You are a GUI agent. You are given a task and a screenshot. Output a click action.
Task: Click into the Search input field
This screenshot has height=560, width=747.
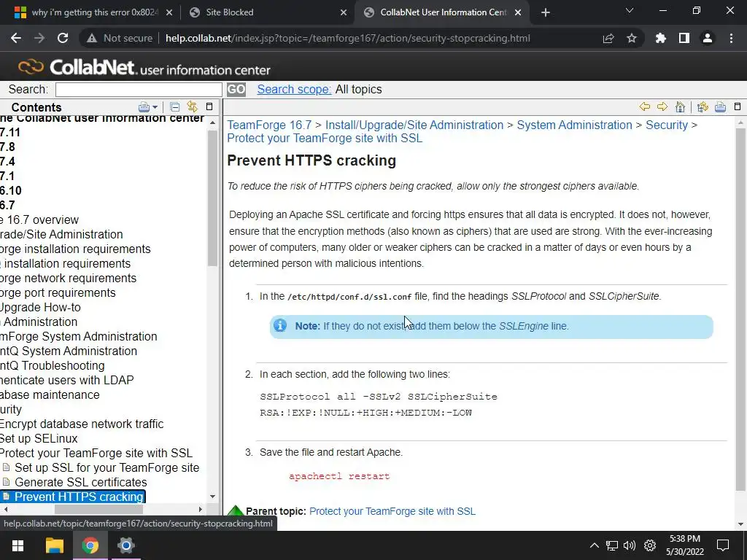139,90
